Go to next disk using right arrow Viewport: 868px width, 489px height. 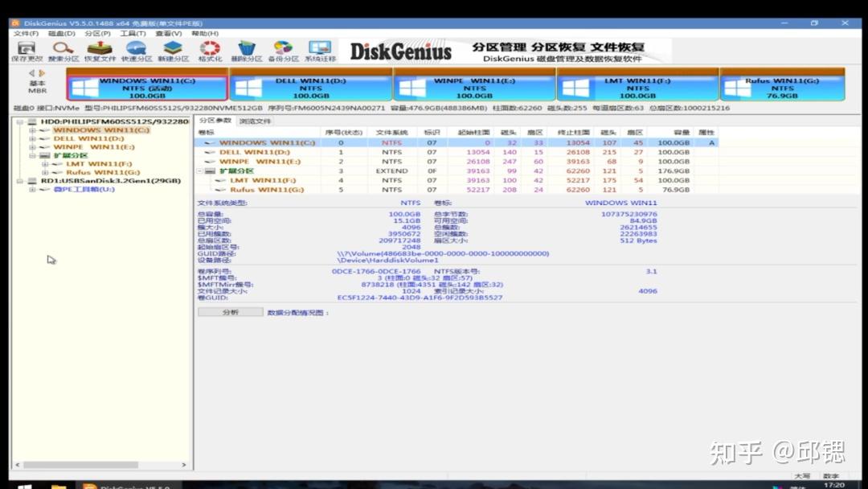point(42,73)
